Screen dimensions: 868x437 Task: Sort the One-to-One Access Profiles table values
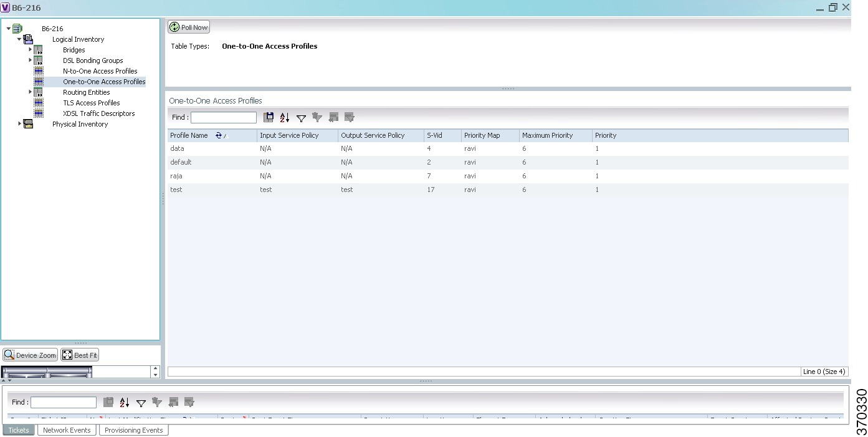pyautogui.click(x=285, y=117)
